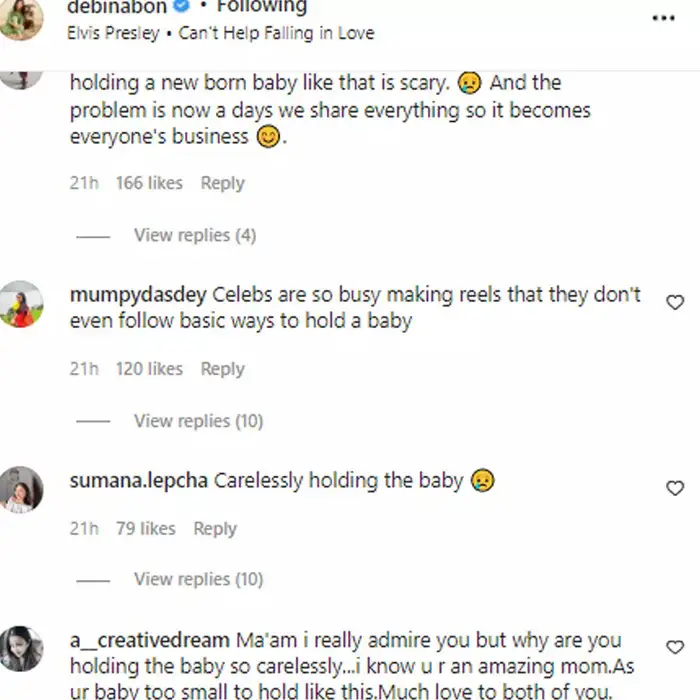The height and width of the screenshot is (700, 700).
Task: Expand View replies (10) under sumana.lepcha's comment
Action: [198, 579]
